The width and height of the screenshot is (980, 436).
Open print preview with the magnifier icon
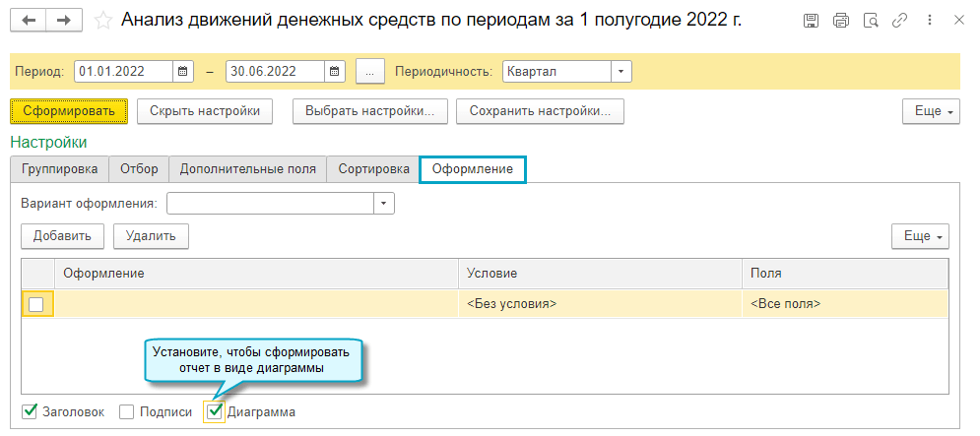(870, 20)
